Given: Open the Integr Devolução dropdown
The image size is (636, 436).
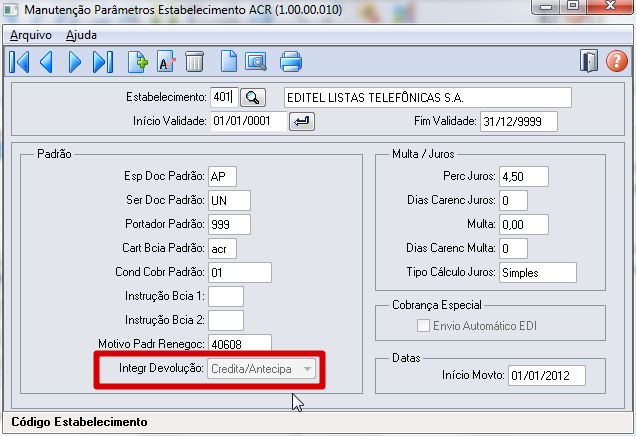Looking at the screenshot, I should (x=261, y=369).
